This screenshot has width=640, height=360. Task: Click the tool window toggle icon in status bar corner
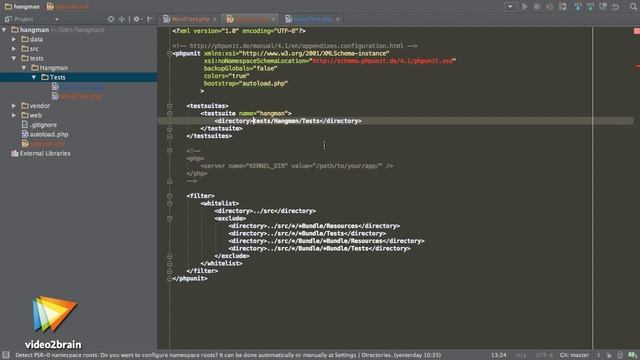click(x=6, y=355)
